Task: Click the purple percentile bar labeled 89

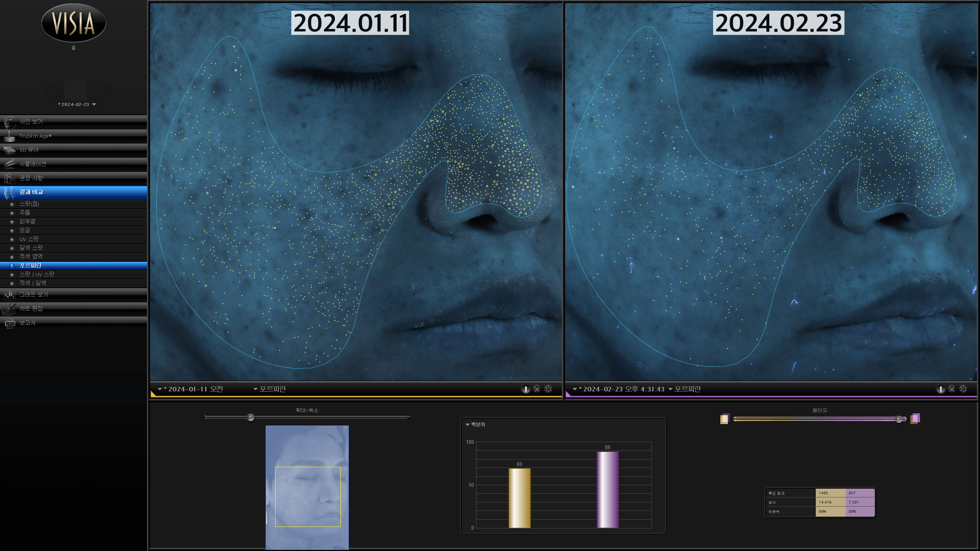Action: point(608,490)
